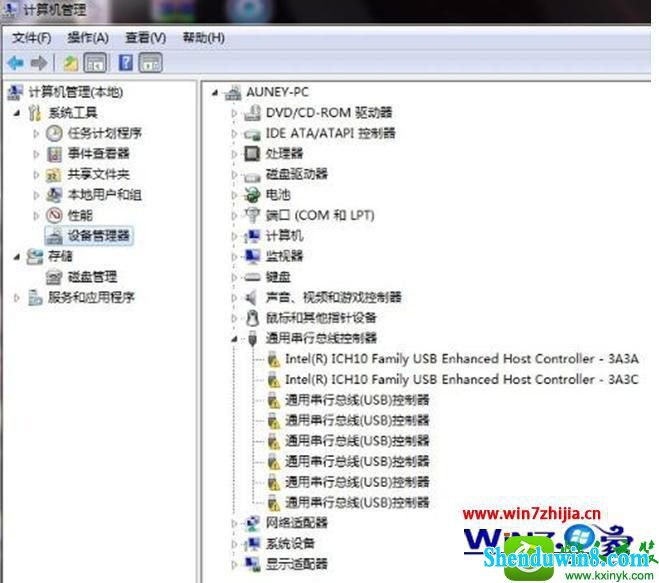This screenshot has width=659, height=583.
Task: Click the 服务和应用程序 icon
Action: [35, 297]
